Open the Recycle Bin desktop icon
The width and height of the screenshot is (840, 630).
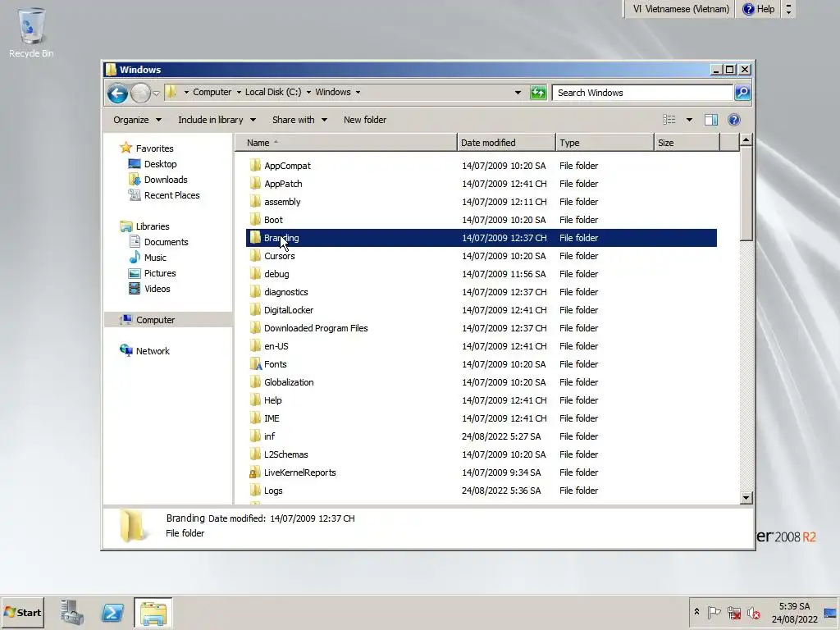pos(31,32)
